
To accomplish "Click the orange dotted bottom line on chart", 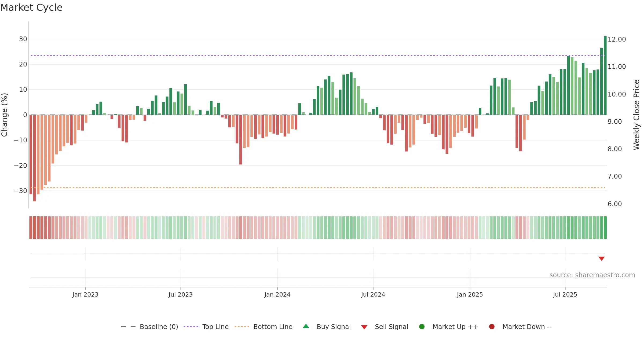I will pos(318,187).
